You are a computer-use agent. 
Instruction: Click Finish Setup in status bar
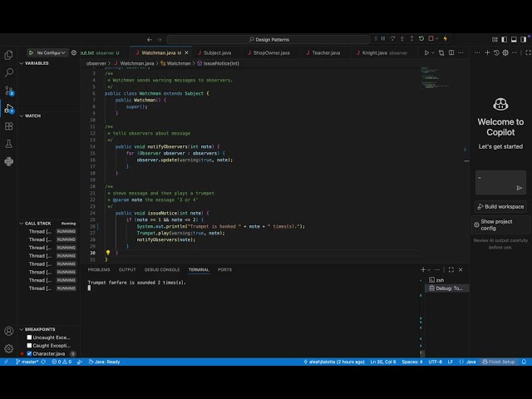pos(499,362)
